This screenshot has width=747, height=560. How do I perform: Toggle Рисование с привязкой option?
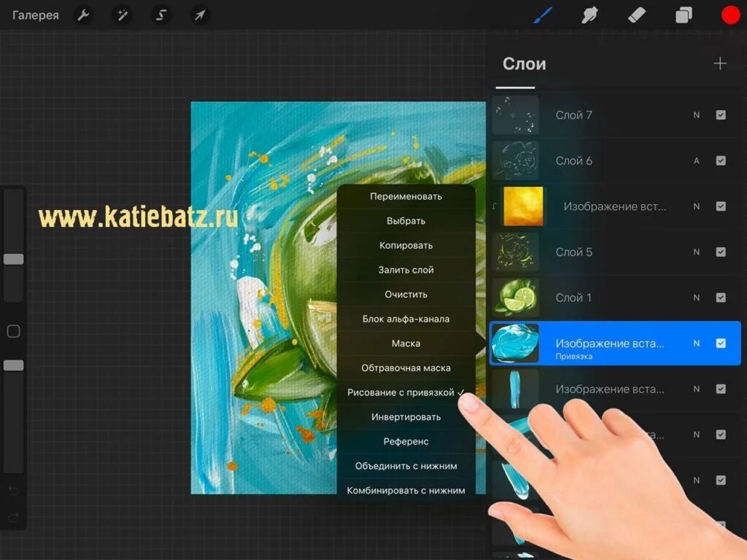point(406,392)
